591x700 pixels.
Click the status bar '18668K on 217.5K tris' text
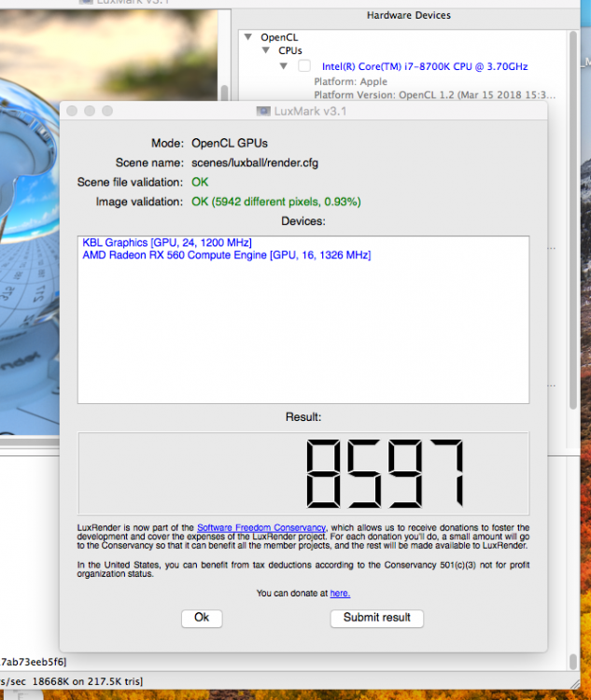(88, 681)
